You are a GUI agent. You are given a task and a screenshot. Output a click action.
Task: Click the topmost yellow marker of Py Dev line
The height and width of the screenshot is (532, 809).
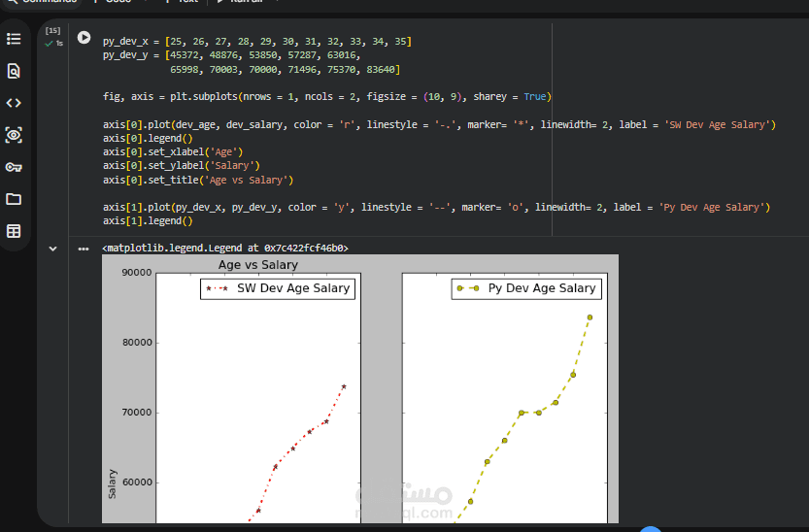pyautogui.click(x=590, y=317)
